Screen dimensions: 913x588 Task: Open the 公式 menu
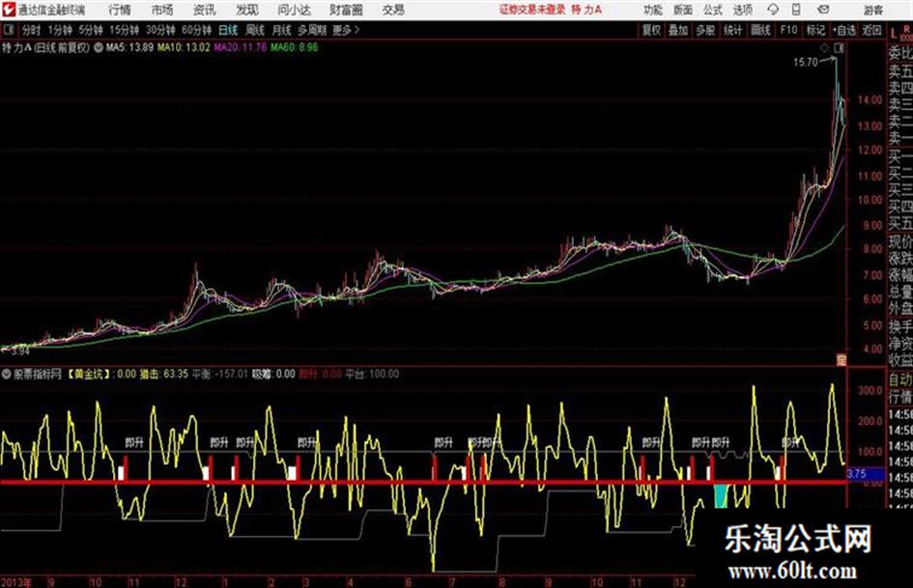[x=713, y=10]
